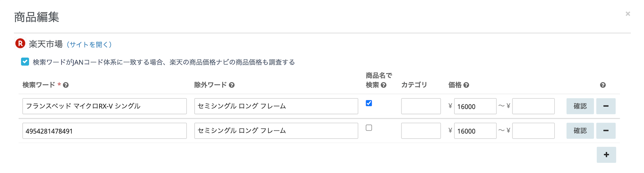Click the first row カテゴリ input

tap(421, 106)
